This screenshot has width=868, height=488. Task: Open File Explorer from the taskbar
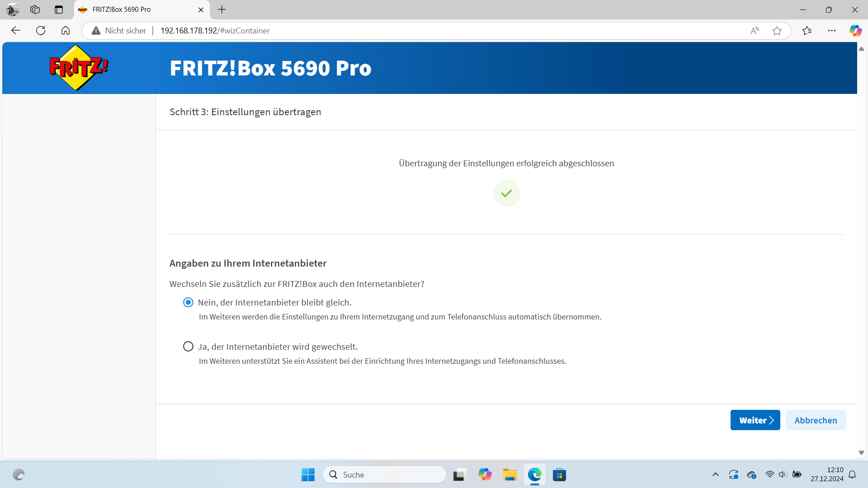coord(509,475)
